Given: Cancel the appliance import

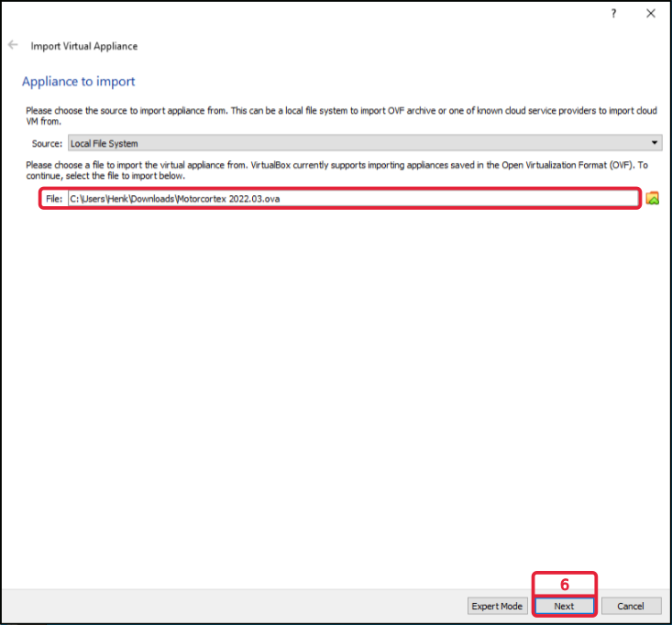Looking at the screenshot, I should click(x=631, y=606).
